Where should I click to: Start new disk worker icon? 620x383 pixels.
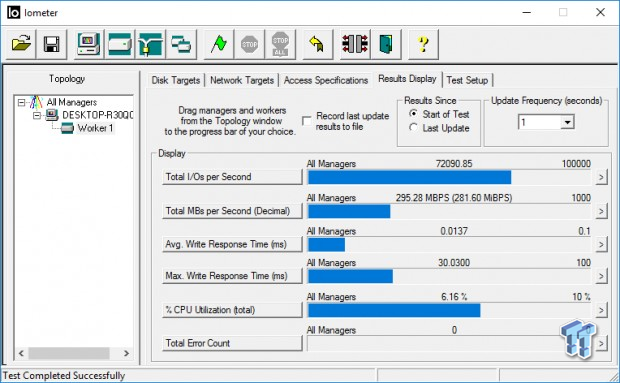(119, 44)
